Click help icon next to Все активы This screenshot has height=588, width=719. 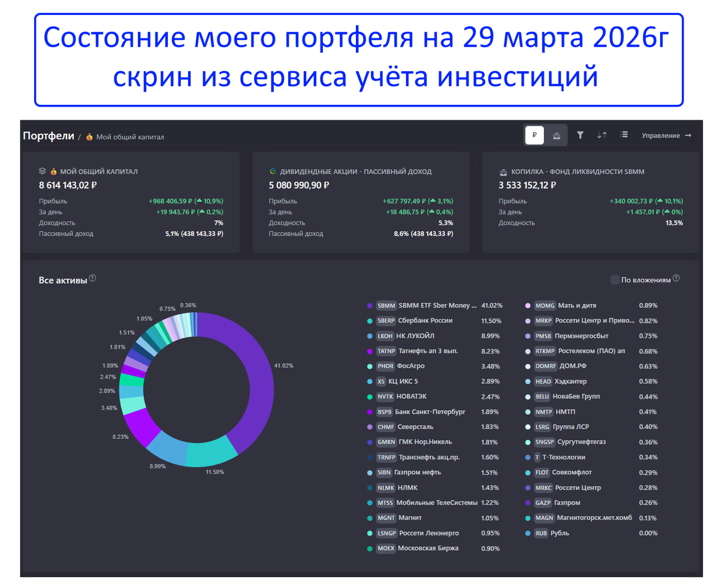93,278
